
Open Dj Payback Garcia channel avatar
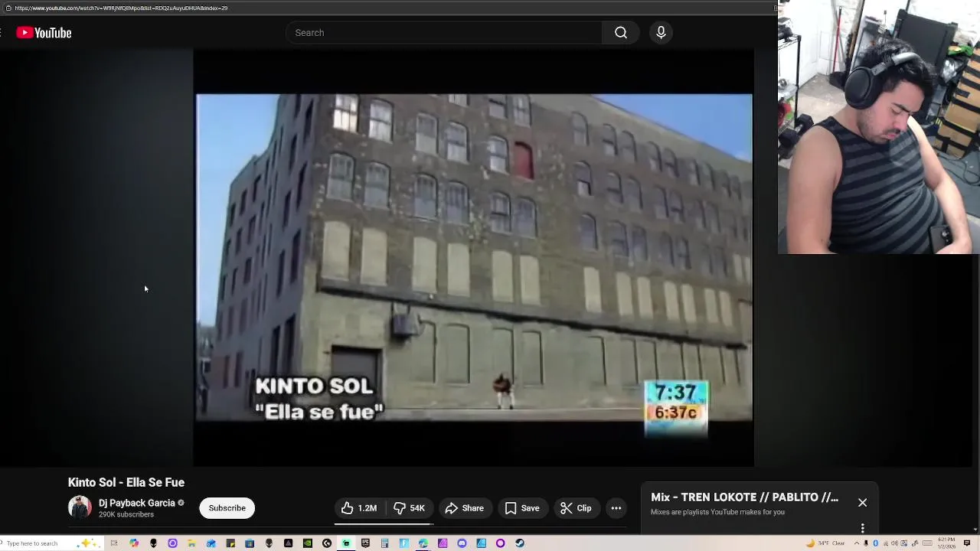(80, 507)
